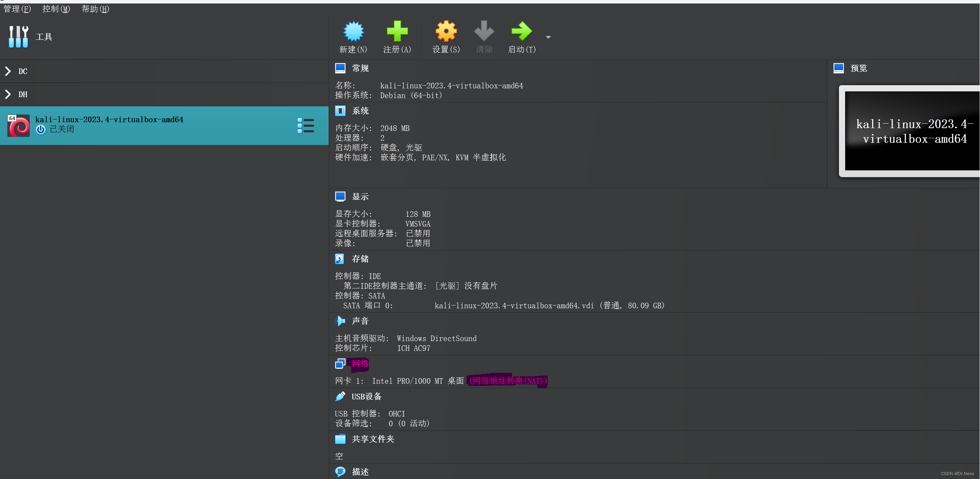Click the VM name value in 常规
980x479 pixels.
(452, 86)
